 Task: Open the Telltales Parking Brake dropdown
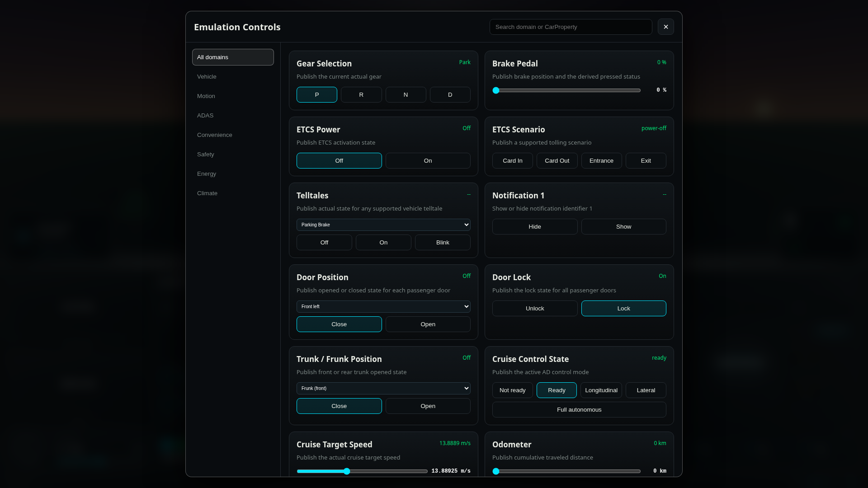[x=383, y=225]
